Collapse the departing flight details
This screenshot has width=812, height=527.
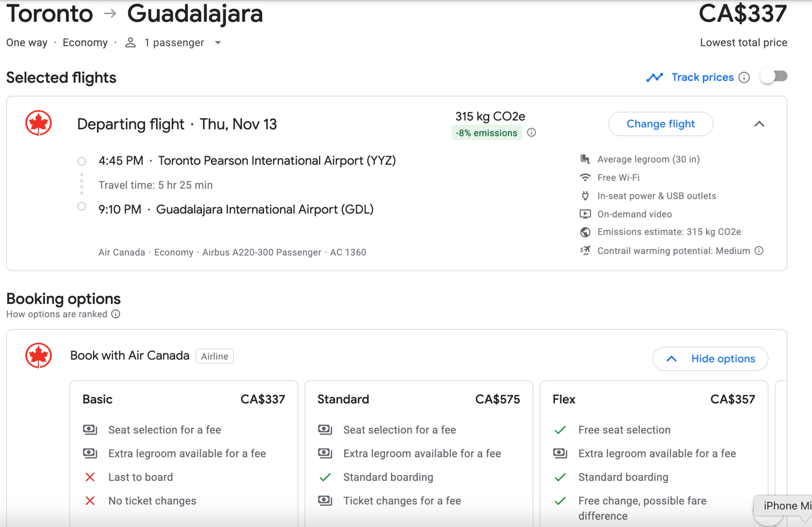click(759, 124)
